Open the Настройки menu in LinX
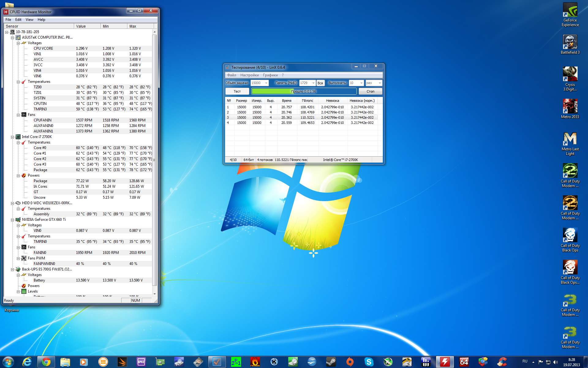 click(249, 75)
